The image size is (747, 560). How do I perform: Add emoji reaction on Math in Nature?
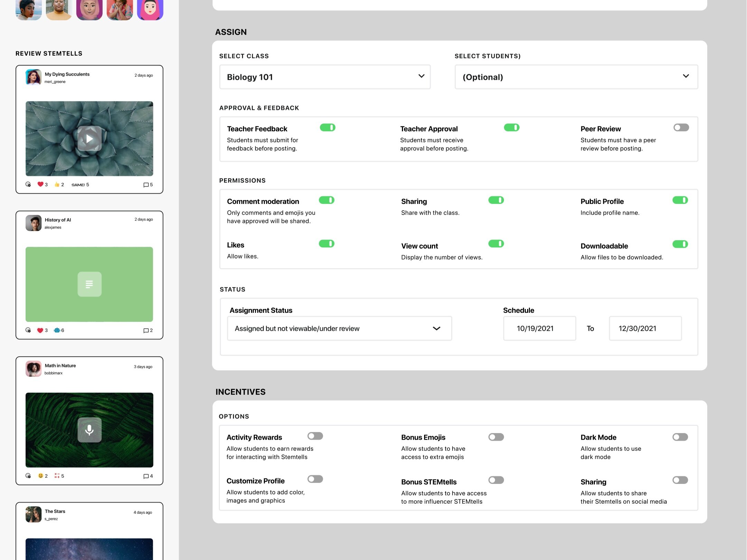pos(28,476)
